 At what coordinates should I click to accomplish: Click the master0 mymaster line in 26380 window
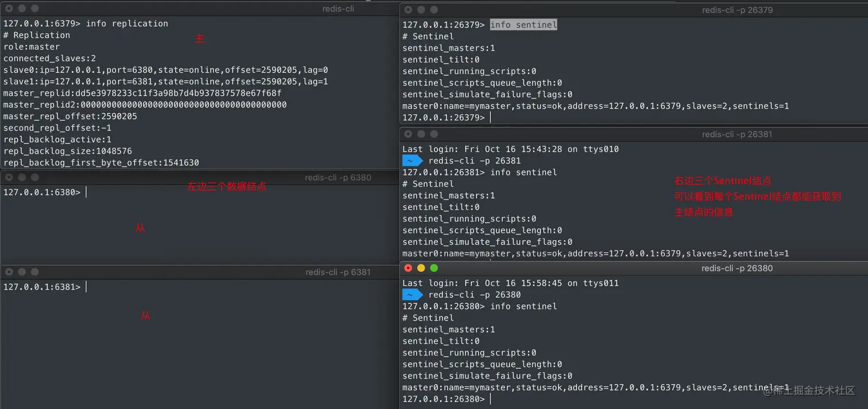point(596,388)
